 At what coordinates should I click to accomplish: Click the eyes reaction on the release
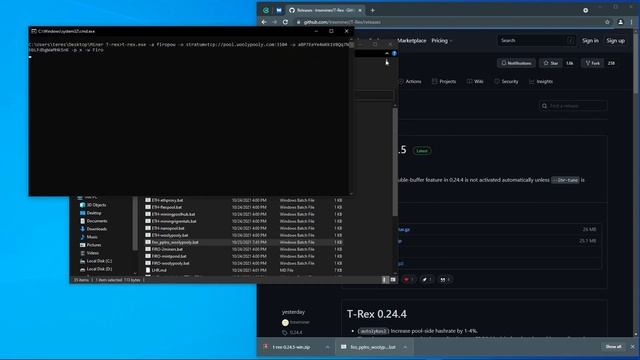(445, 280)
